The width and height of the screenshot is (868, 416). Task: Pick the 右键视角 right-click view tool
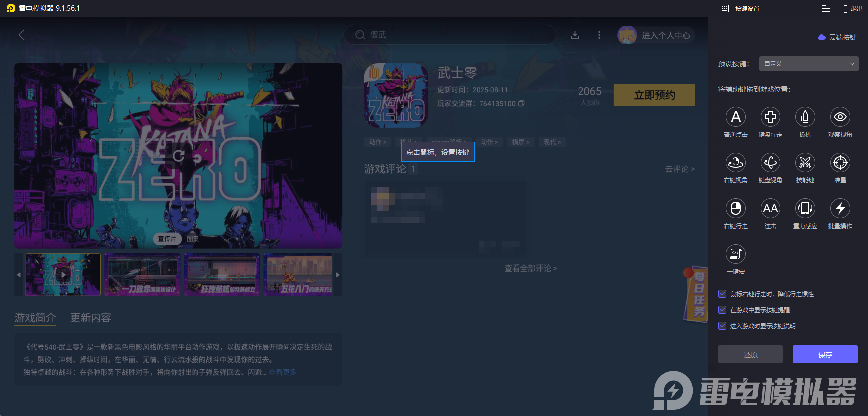[x=736, y=163]
